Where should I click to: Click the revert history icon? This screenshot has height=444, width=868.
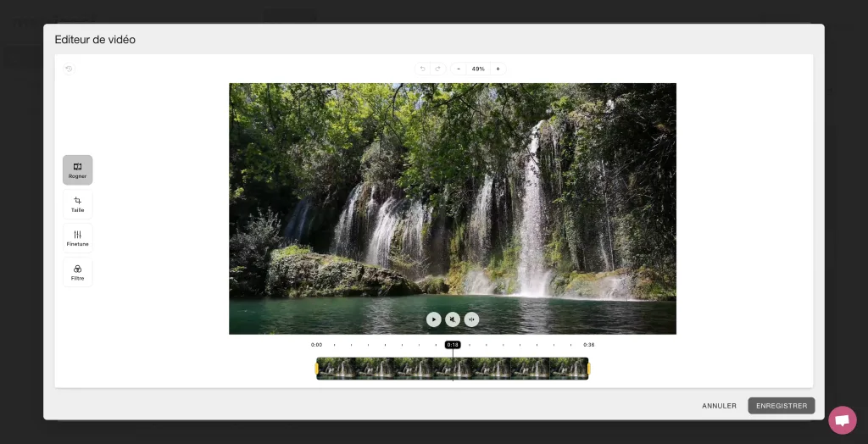click(70, 69)
